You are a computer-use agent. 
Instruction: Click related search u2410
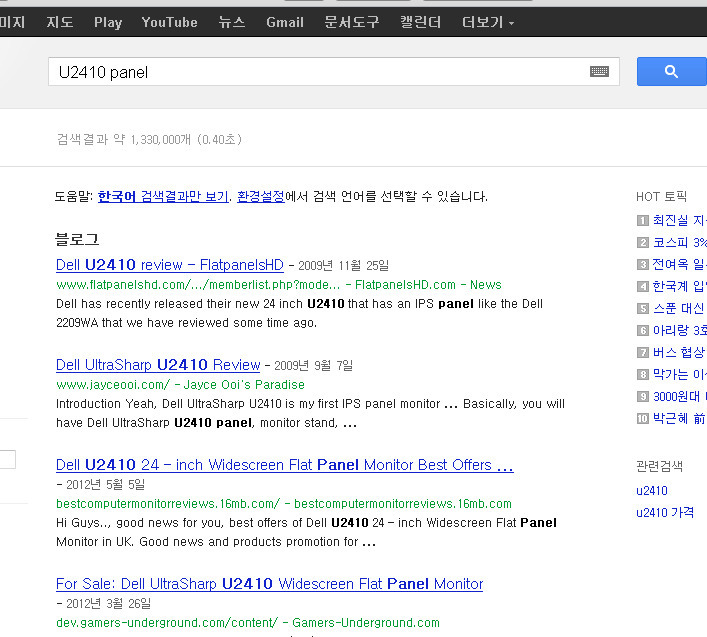(x=652, y=490)
